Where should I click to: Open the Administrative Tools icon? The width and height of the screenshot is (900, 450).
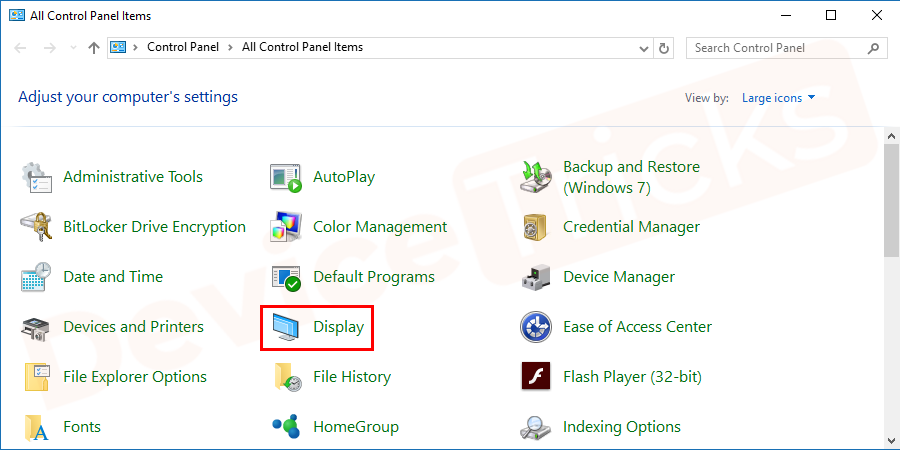36,177
